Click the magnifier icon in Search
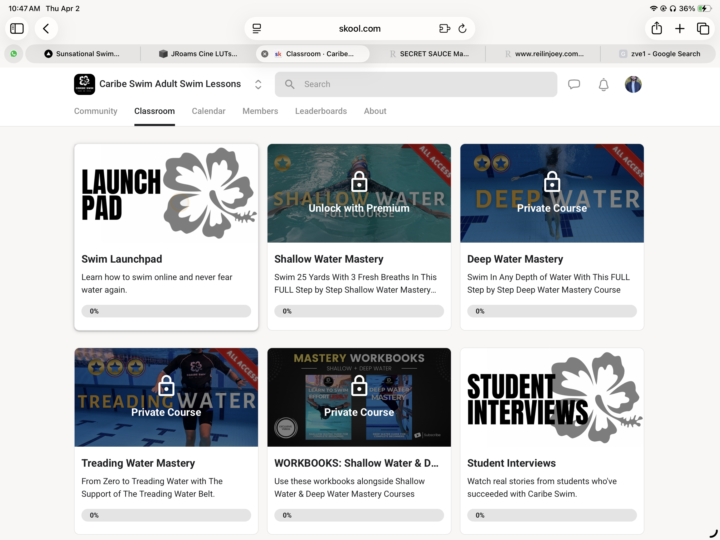This screenshot has height=540, width=720. (289, 84)
